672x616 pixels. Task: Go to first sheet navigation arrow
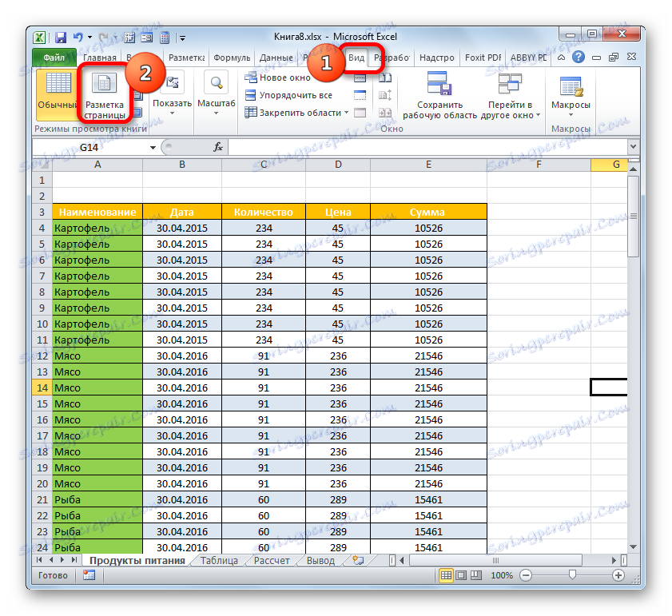[x=39, y=560]
